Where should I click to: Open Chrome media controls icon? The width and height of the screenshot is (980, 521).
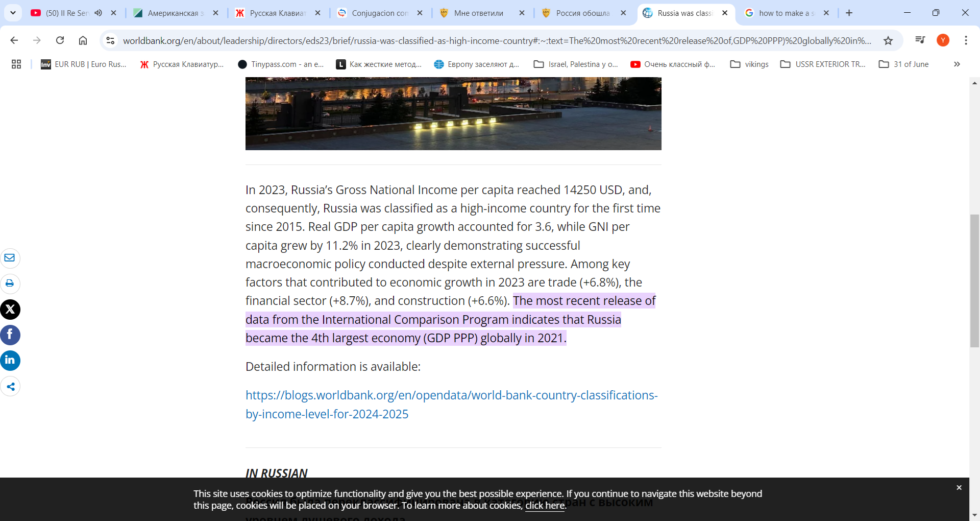[920, 40]
